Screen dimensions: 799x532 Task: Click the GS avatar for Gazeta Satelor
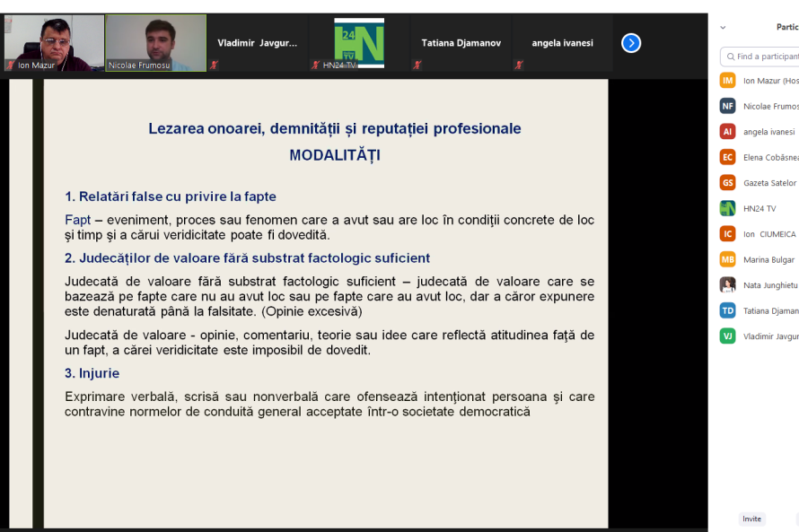click(x=727, y=183)
